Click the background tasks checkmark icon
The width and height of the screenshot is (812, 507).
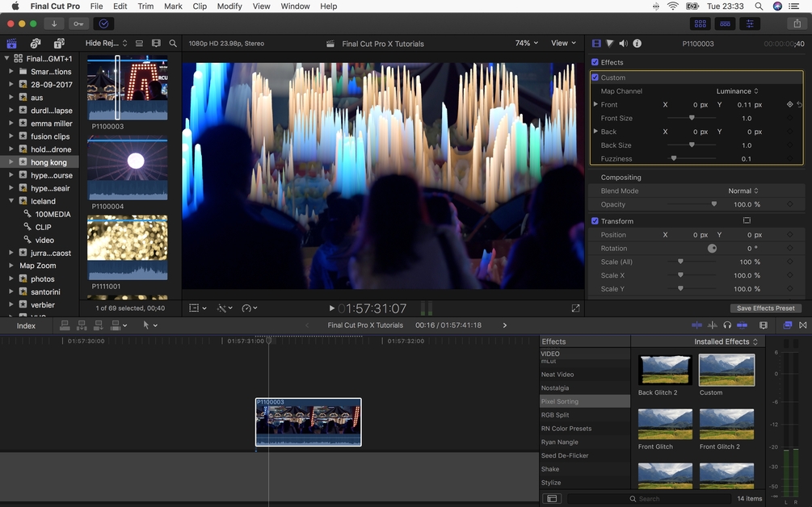pos(103,23)
